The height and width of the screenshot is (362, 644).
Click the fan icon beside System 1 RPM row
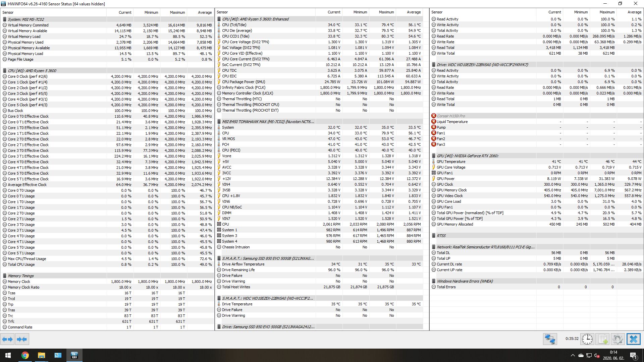[219, 230]
